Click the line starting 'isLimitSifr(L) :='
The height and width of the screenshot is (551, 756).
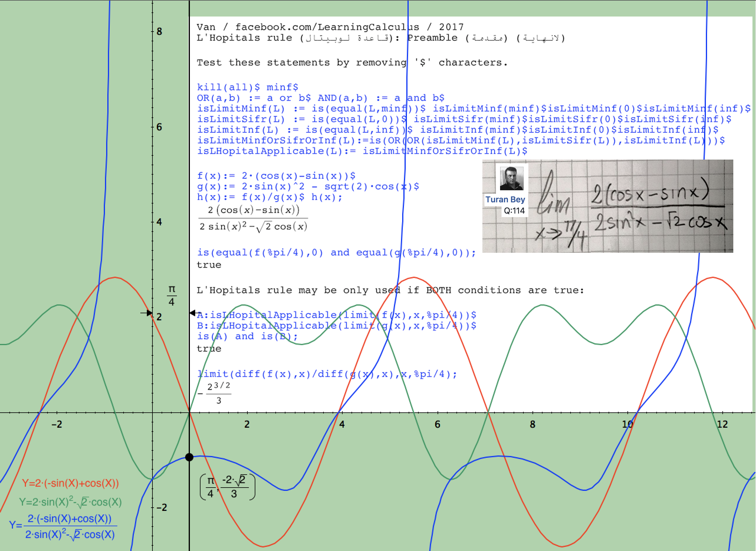(x=464, y=119)
